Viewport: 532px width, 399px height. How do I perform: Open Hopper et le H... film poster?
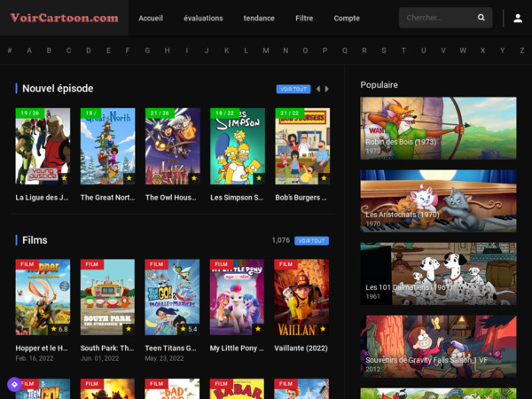(43, 297)
